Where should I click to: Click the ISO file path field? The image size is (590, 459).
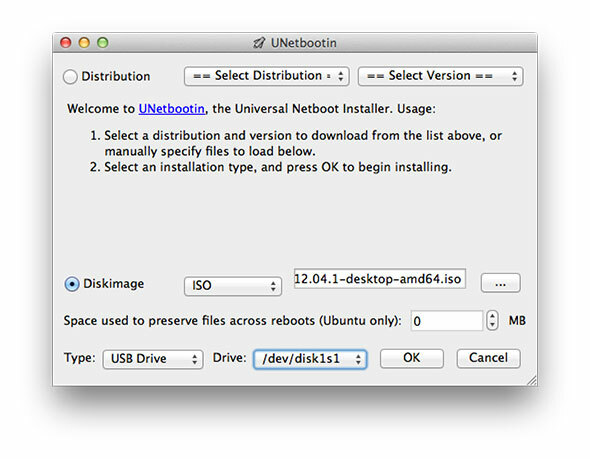pos(380,279)
